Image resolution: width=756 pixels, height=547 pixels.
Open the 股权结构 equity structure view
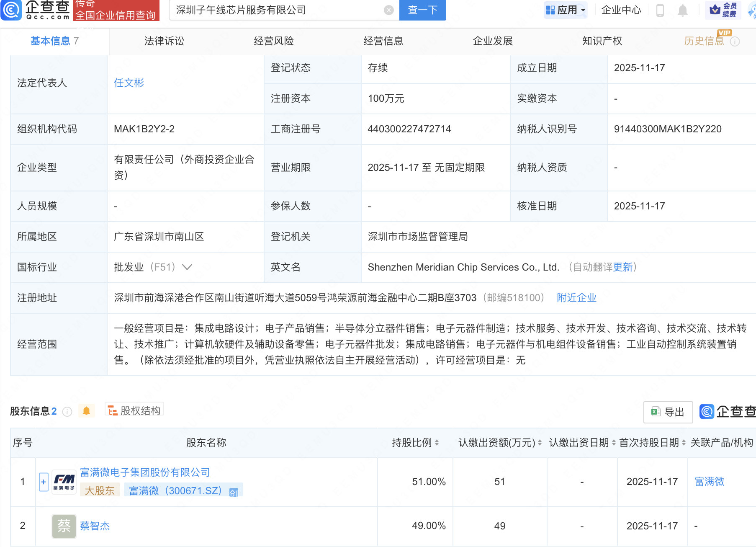tap(134, 410)
